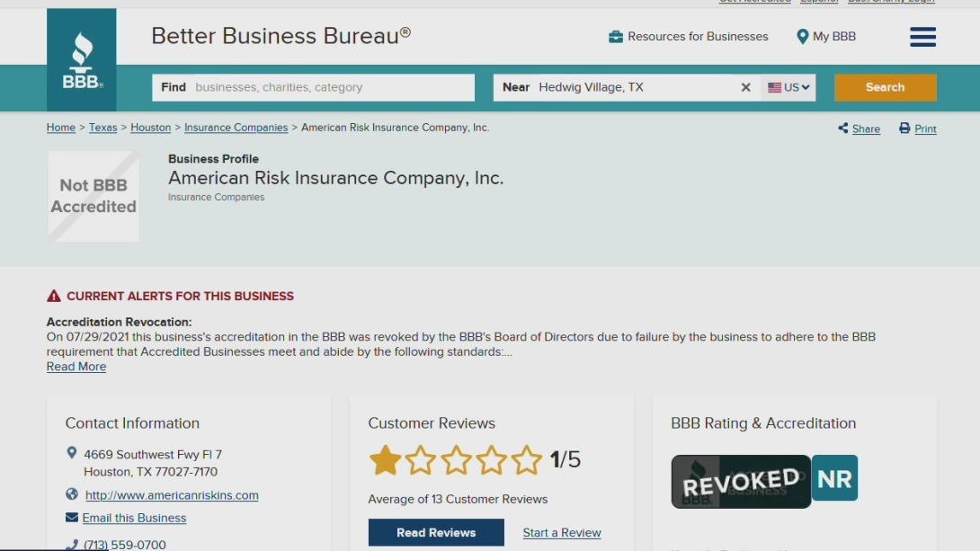Click the phone icon beside the phone number
The width and height of the screenshot is (980, 551).
coord(74,542)
